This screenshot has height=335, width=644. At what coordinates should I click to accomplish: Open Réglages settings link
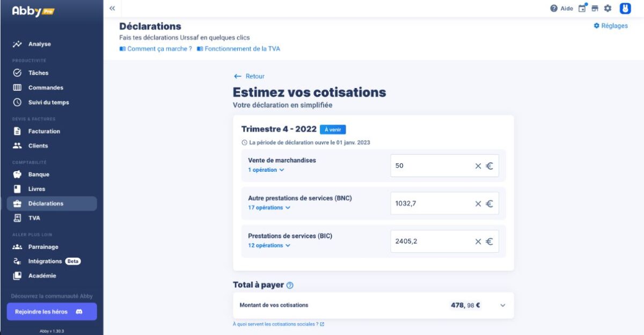click(x=611, y=26)
